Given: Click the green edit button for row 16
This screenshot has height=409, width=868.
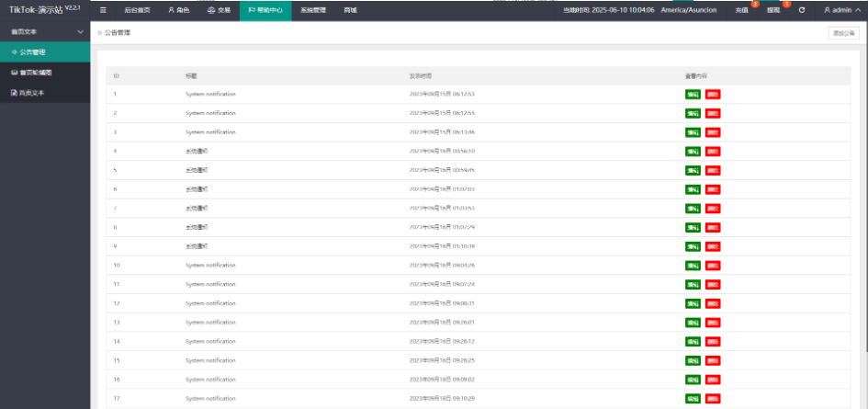Looking at the screenshot, I should coord(693,380).
